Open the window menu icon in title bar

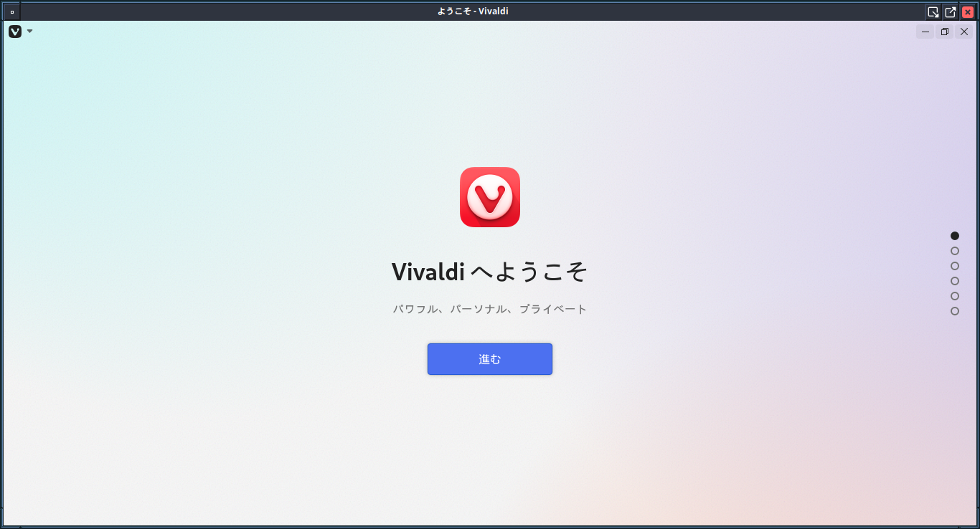[12, 11]
